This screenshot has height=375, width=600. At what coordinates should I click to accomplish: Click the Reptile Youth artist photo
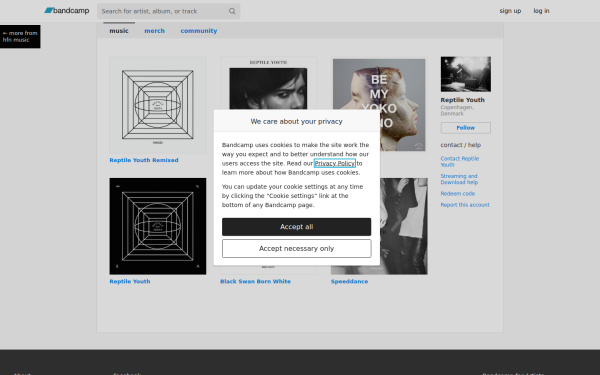point(466,74)
